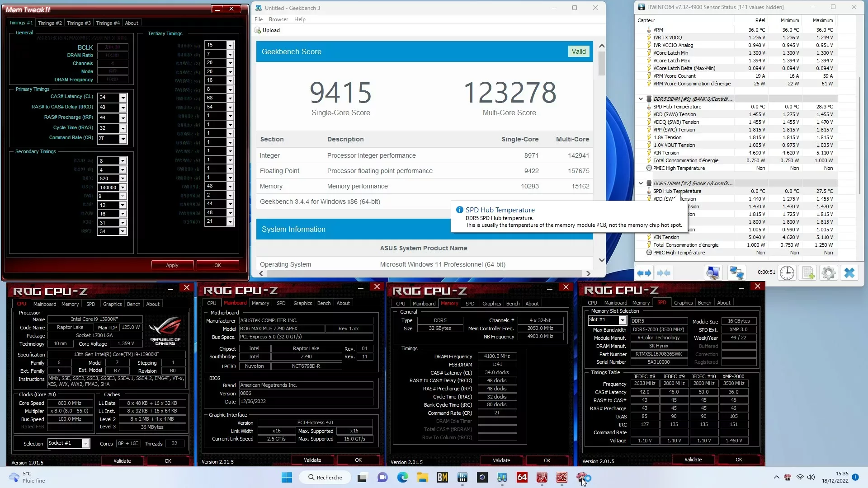The height and width of the screenshot is (488, 868).
Task: Click HWiNFO network computers icon
Action: [736, 273]
